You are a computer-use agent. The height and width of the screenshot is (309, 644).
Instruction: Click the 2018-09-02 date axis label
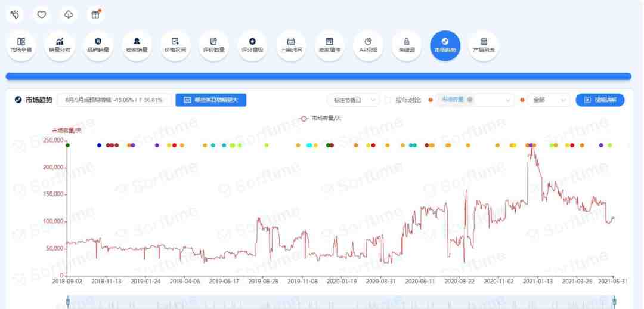pos(67,282)
